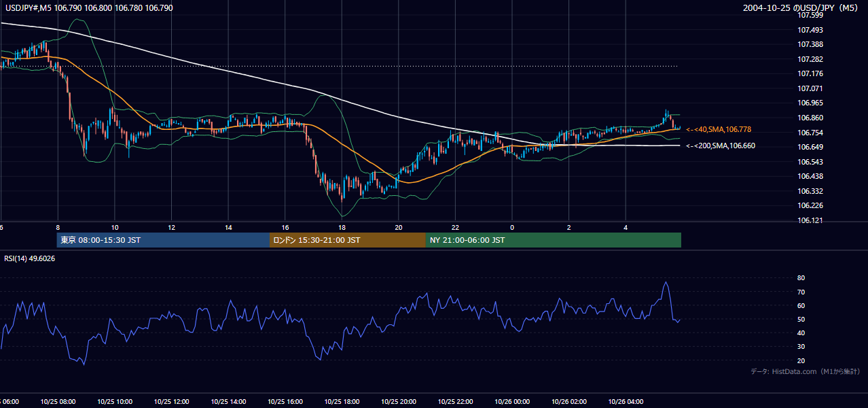Click the 10/25 14:00 date label
The width and height of the screenshot is (868, 408).
coord(228,402)
